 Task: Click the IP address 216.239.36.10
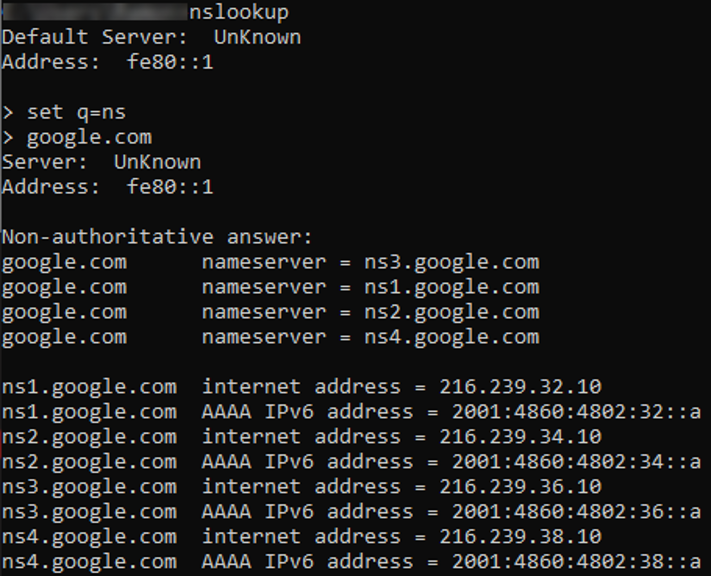tap(520, 487)
